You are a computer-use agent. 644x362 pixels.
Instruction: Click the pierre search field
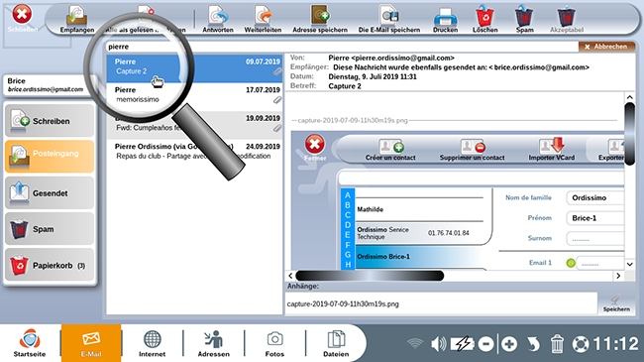341,47
